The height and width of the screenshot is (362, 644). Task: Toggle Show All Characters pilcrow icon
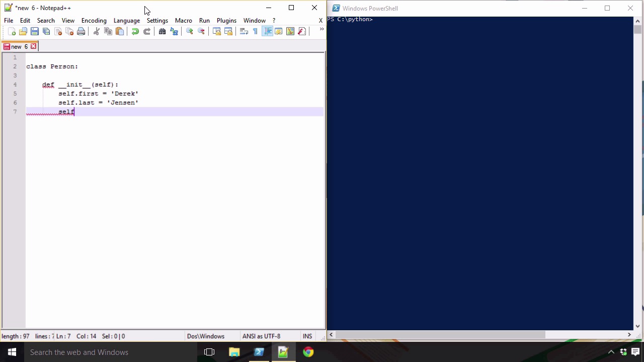coord(256,31)
